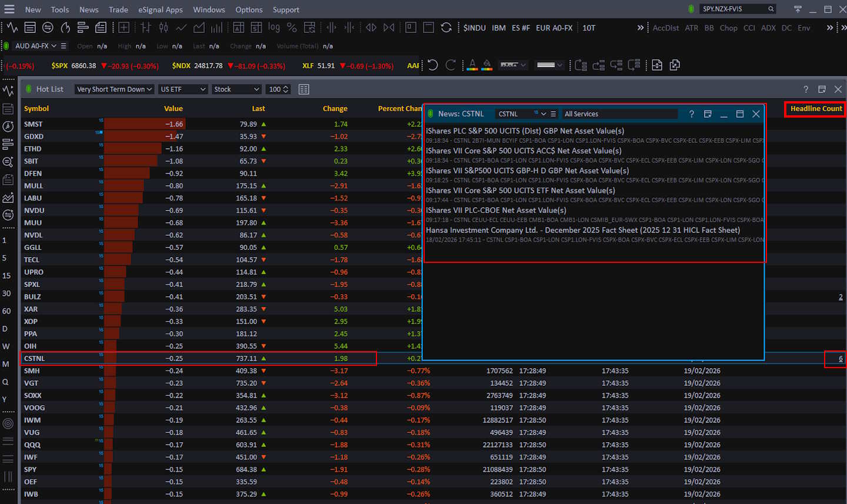847x504 pixels.
Task: Select the crosshair plus tool
Action: click(124, 28)
